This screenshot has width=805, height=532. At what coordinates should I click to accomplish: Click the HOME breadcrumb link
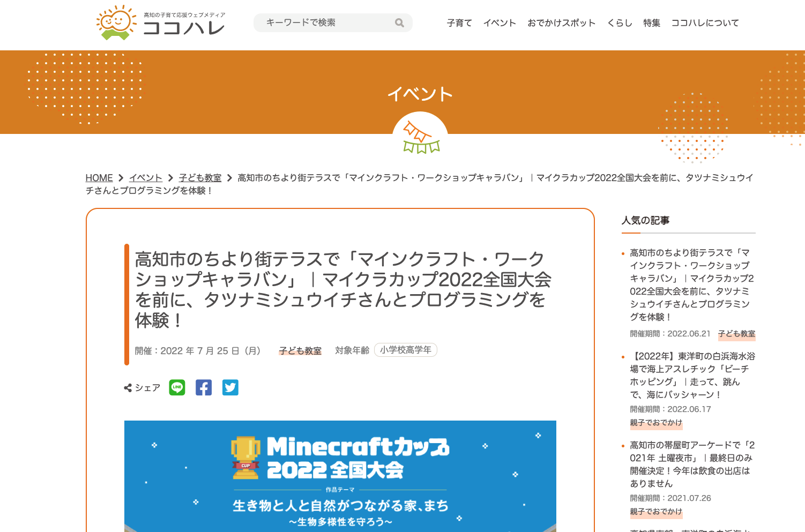pyautogui.click(x=99, y=177)
